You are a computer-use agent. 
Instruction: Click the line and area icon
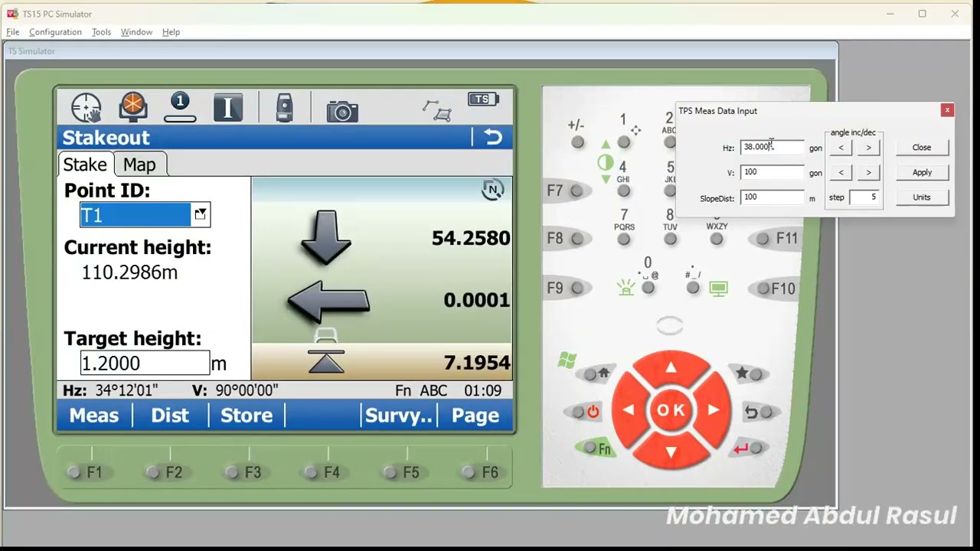click(x=437, y=109)
